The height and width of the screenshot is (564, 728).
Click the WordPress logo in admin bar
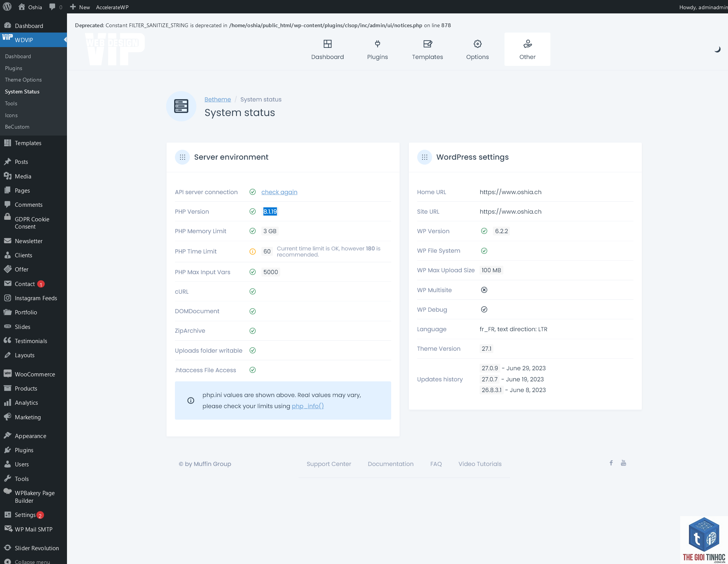[x=7, y=7]
